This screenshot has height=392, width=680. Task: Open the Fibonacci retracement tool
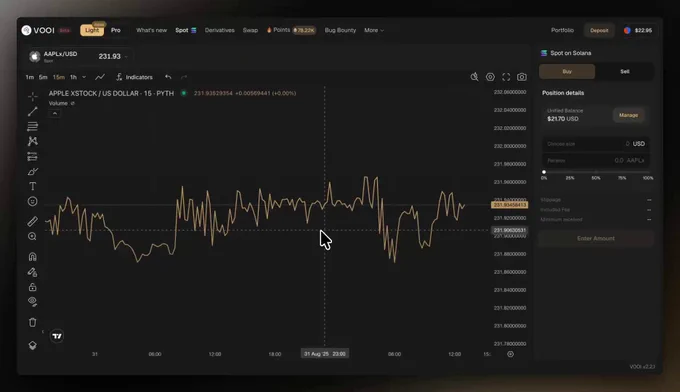click(33, 126)
